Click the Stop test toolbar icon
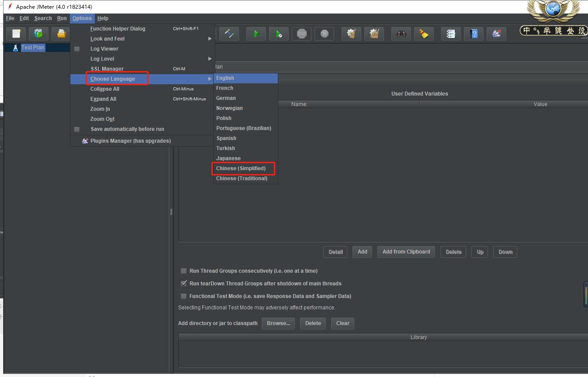 (x=301, y=34)
